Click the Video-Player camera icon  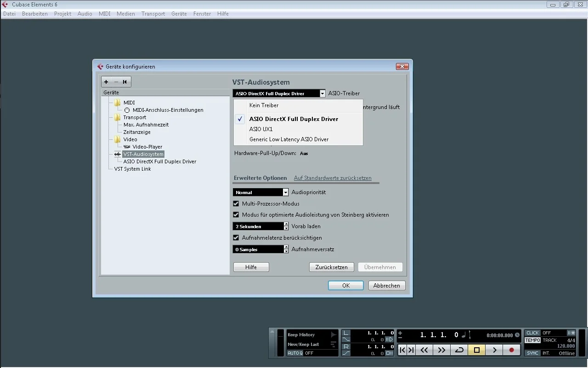point(127,147)
